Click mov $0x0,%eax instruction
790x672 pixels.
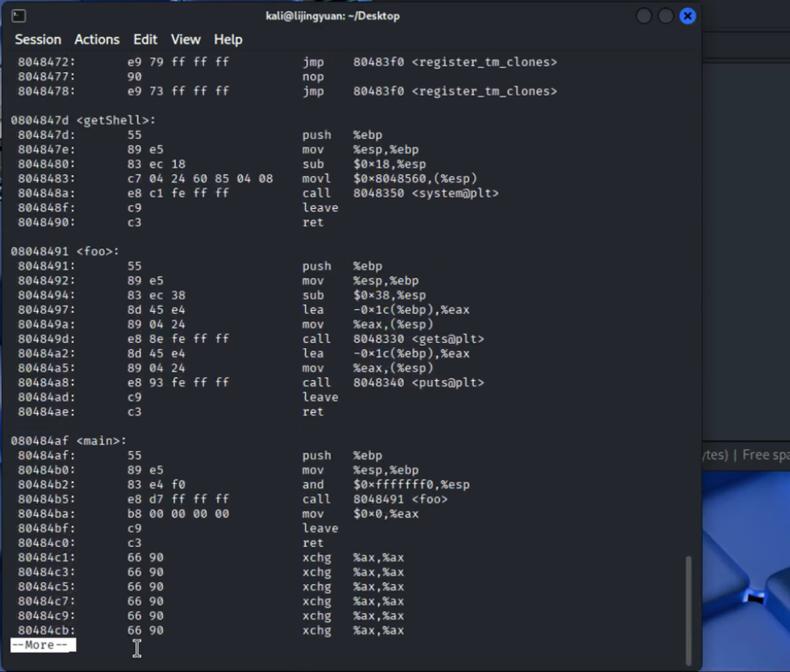(x=360, y=513)
